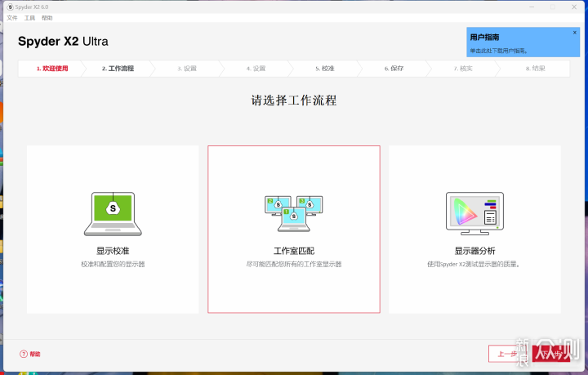This screenshot has width=588, height=375.
Task: Click the red 下一步 next button
Action: point(551,354)
